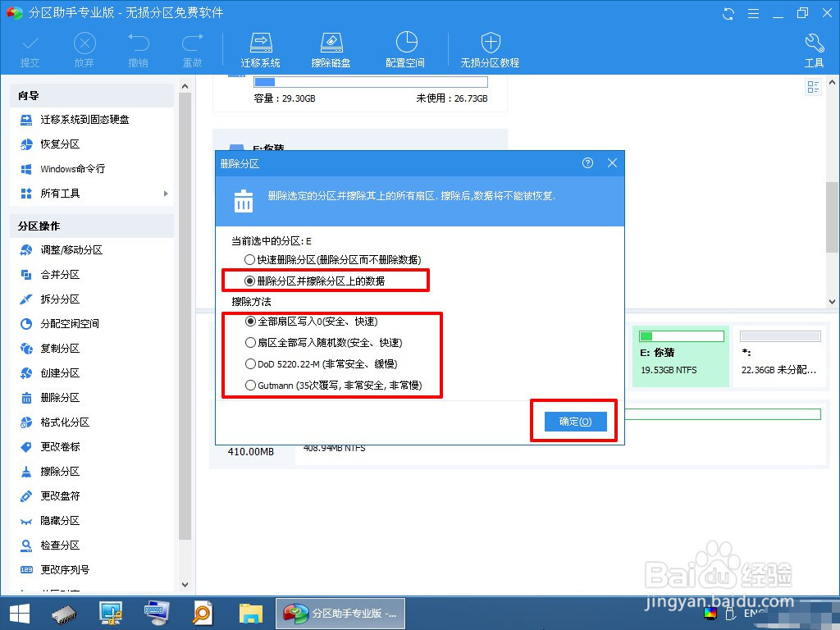Image resolution: width=840 pixels, height=630 pixels.
Task: Open the network computer taskbar icon
Action: (x=111, y=614)
